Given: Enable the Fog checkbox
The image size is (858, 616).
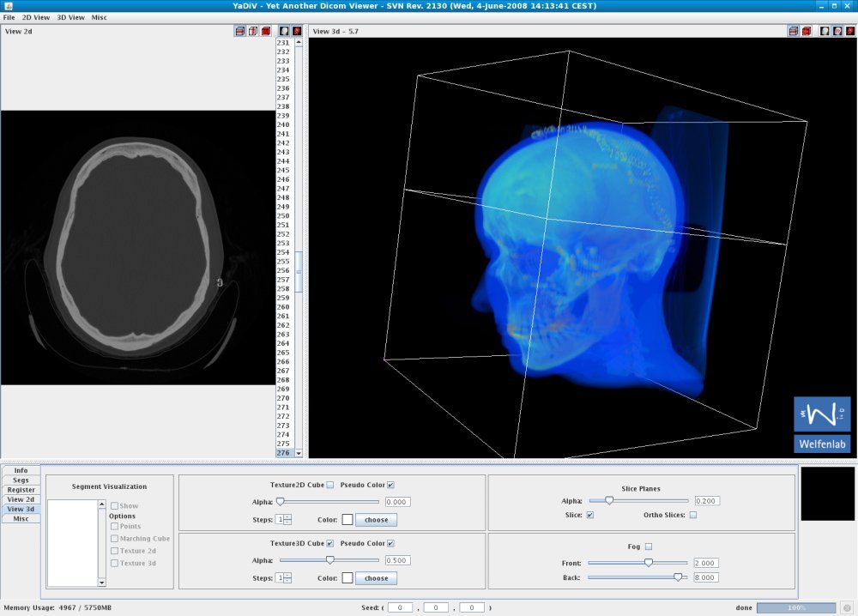Looking at the screenshot, I should (x=649, y=547).
